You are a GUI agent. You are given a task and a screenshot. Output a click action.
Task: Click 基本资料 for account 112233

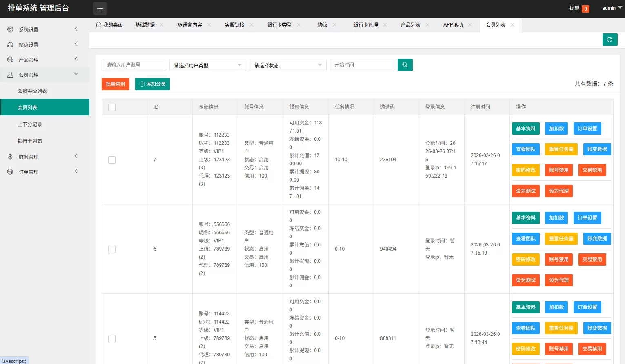click(x=525, y=129)
